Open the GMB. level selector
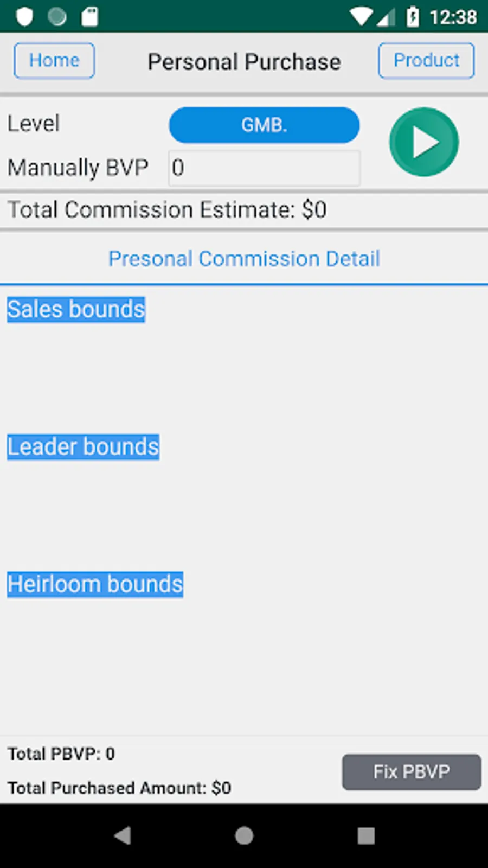 pos(264,125)
